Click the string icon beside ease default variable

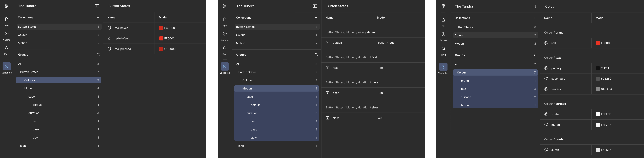pyautogui.click(x=328, y=43)
